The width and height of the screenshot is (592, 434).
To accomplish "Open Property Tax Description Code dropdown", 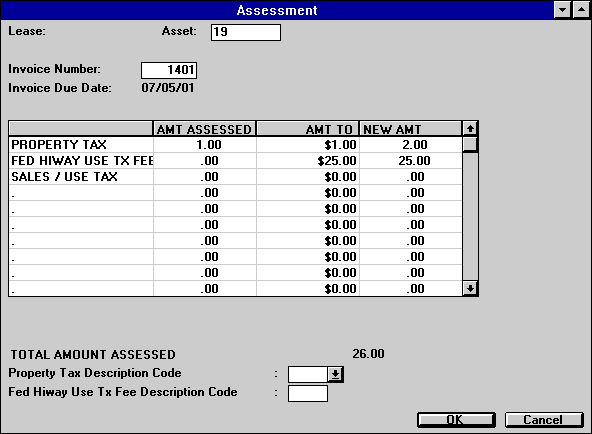I will click(335, 374).
